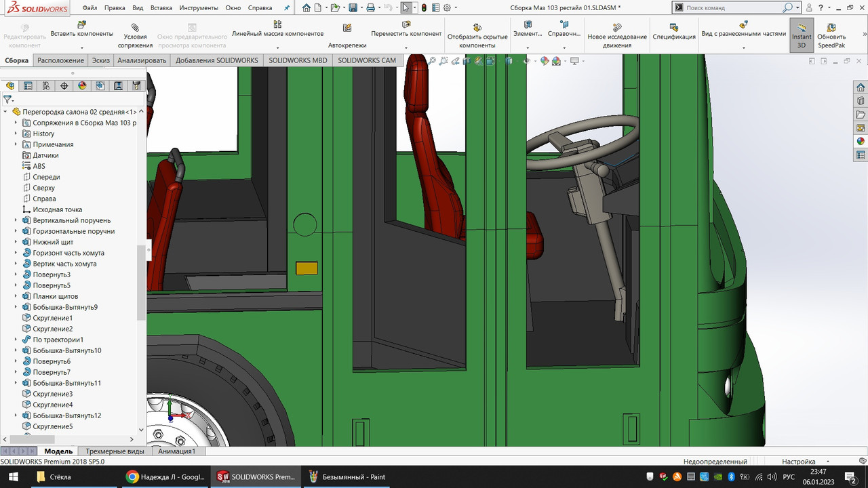This screenshot has height=488, width=868.
Task: Open Insert Components (Вставить компоненты)
Action: pyautogui.click(x=81, y=29)
